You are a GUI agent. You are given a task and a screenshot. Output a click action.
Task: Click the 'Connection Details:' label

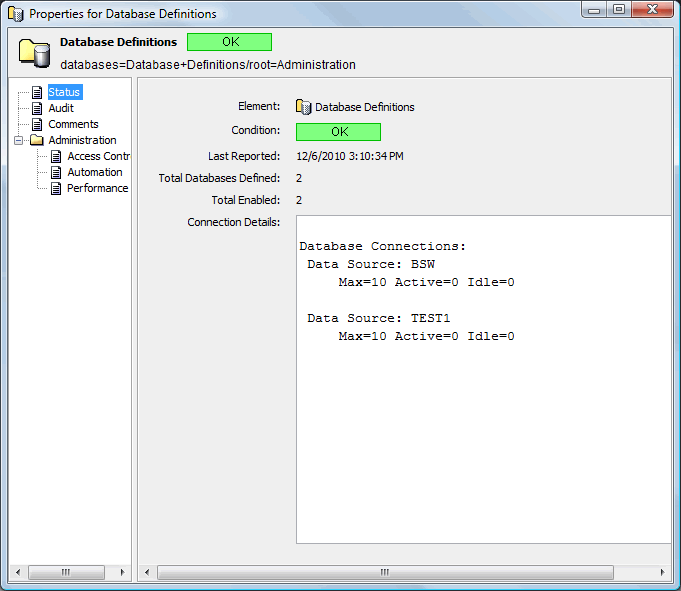click(x=234, y=222)
